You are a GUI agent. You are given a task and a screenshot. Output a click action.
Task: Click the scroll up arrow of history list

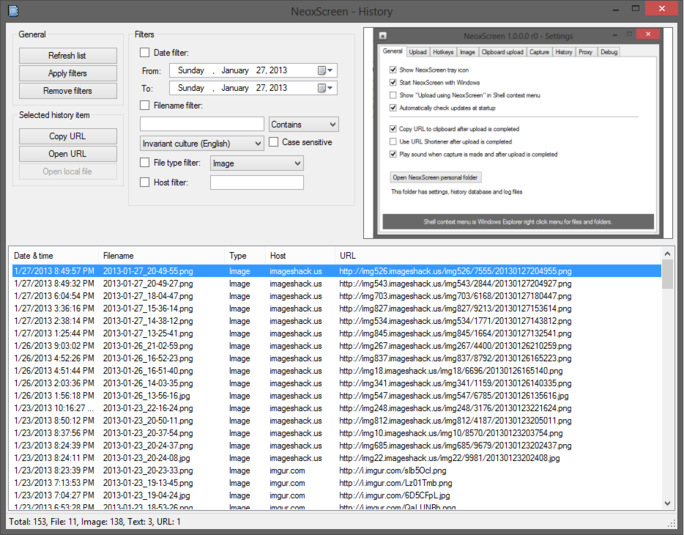[x=667, y=254]
